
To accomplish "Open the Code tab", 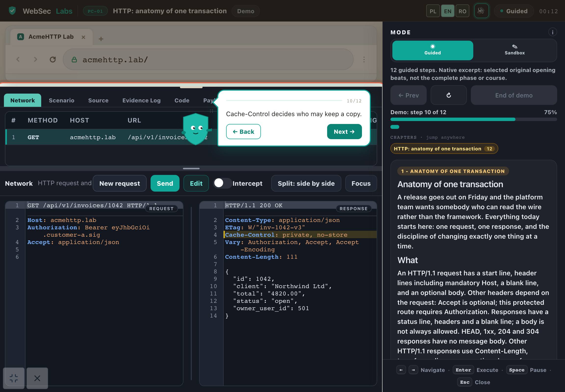I will [x=182, y=100].
